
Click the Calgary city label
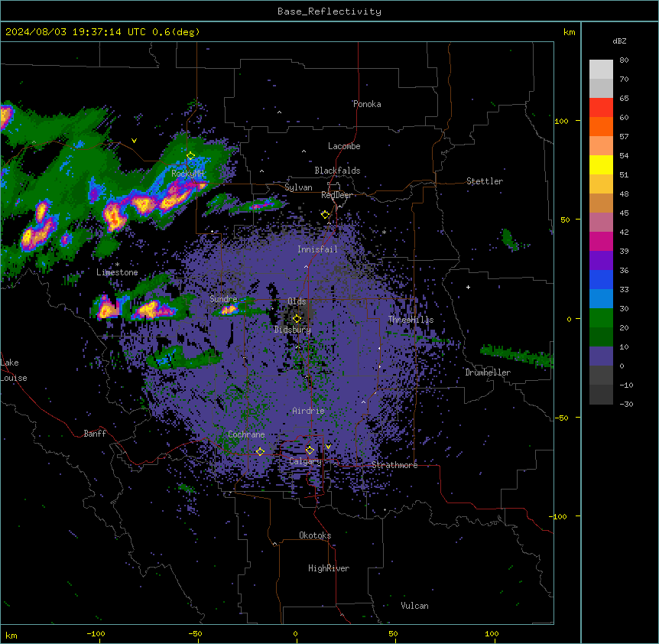coord(305,461)
